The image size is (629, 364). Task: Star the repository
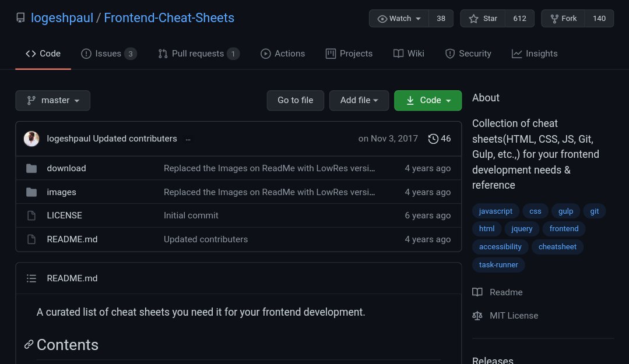point(483,19)
